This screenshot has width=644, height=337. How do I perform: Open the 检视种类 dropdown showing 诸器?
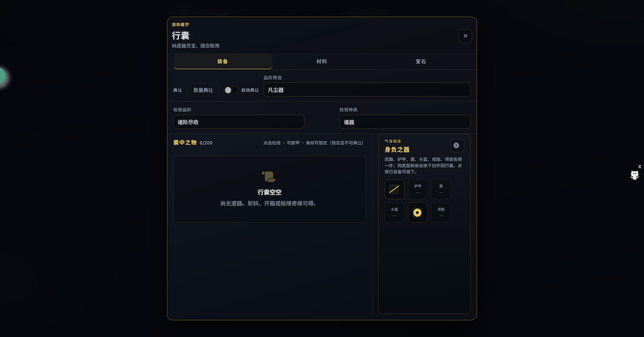point(404,122)
